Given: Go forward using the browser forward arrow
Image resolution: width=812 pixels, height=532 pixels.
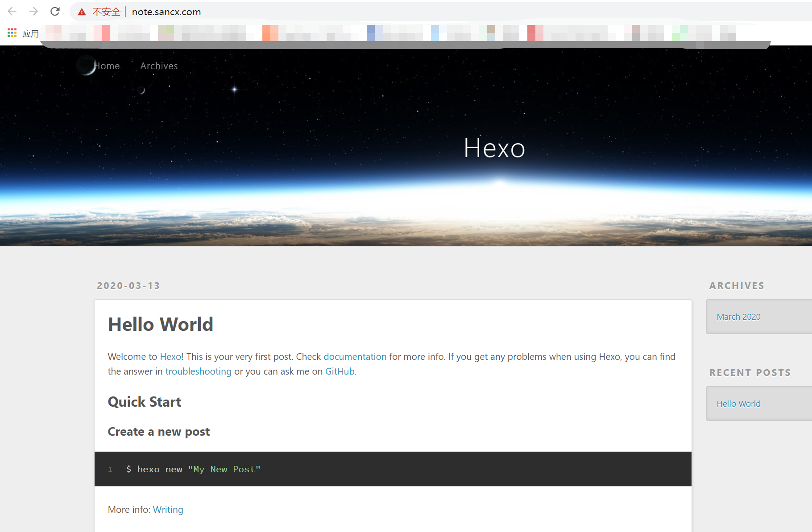Looking at the screenshot, I should tap(33, 12).
